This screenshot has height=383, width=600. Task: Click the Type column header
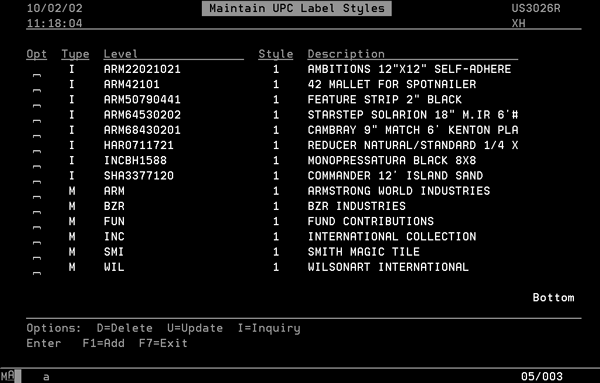click(75, 54)
